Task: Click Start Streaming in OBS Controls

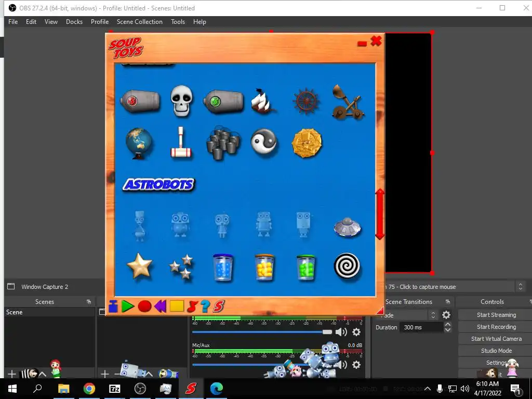Action: (496, 315)
